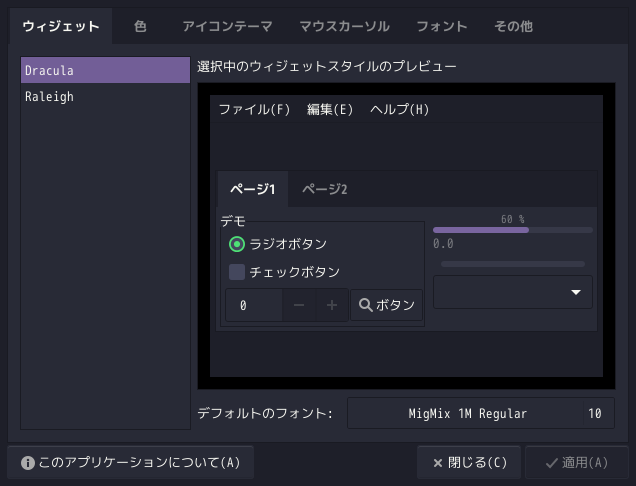This screenshot has height=486, width=636.
Task: Switch to the マウスカーソル tab
Action: tap(344, 26)
